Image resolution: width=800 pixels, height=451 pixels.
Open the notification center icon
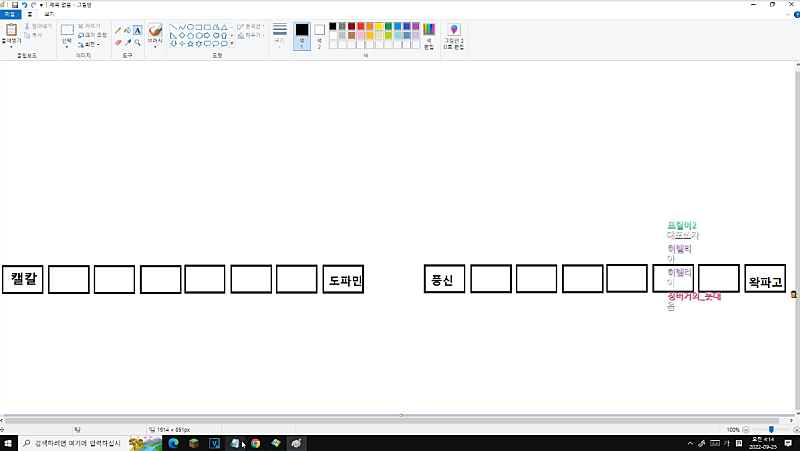coord(788,443)
